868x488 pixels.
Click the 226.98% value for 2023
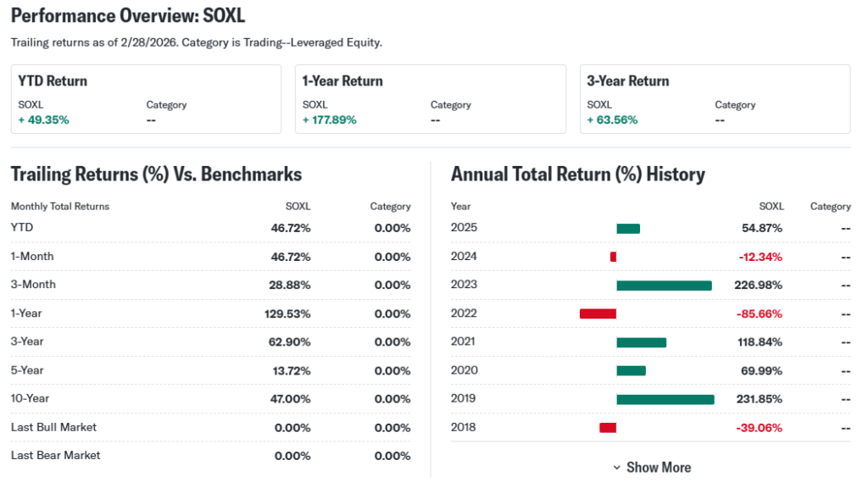coord(759,286)
